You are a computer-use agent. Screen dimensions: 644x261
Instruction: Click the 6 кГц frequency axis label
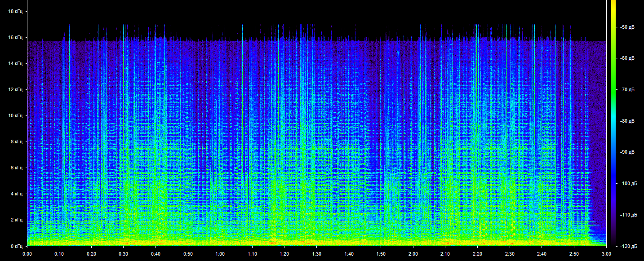[17, 168]
